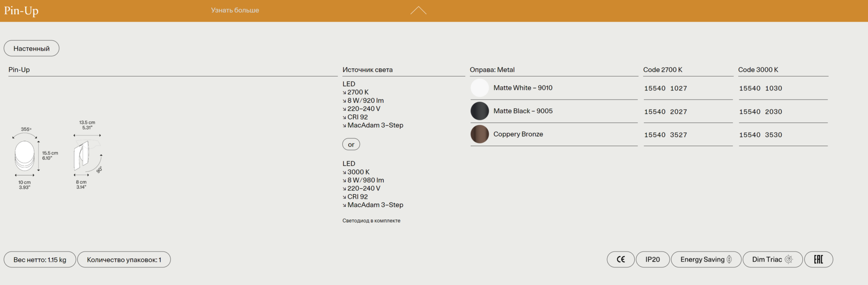Open the Узнать больше link
868x285 pixels.
pyautogui.click(x=235, y=10)
